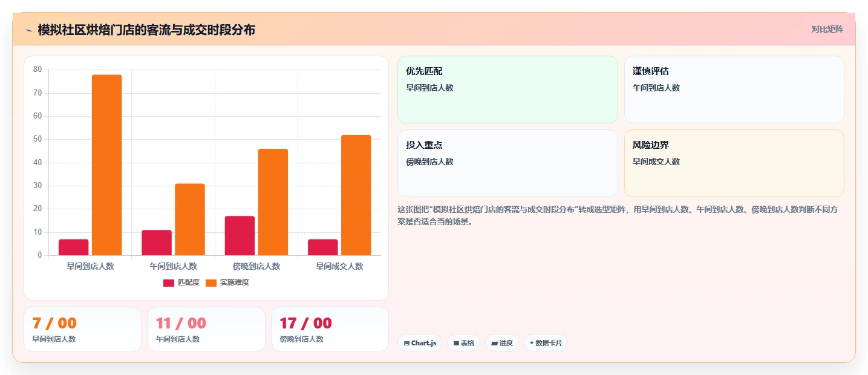The image size is (868, 375).
Task: Click the orange 实施难度 bar for 早间到店人数
Action: pos(107,165)
